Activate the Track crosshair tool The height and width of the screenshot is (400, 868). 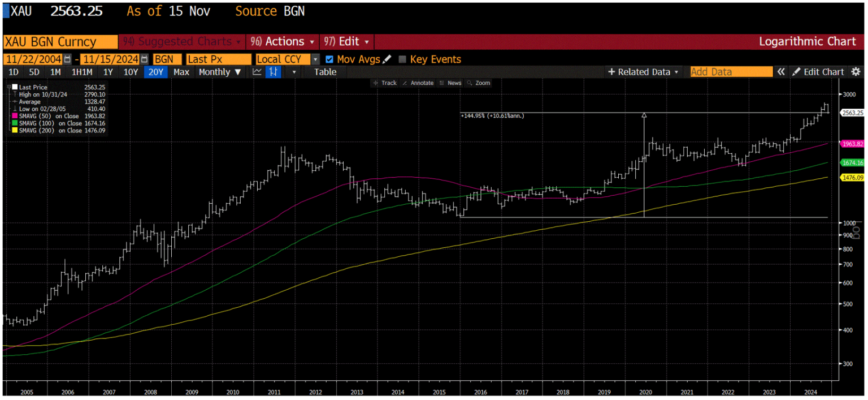coord(389,83)
